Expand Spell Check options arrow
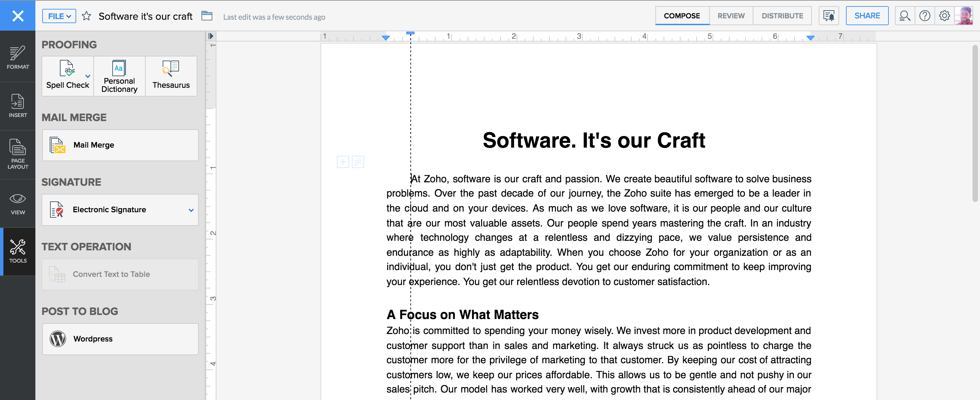Screen dimensions: 980x400 click(88, 76)
